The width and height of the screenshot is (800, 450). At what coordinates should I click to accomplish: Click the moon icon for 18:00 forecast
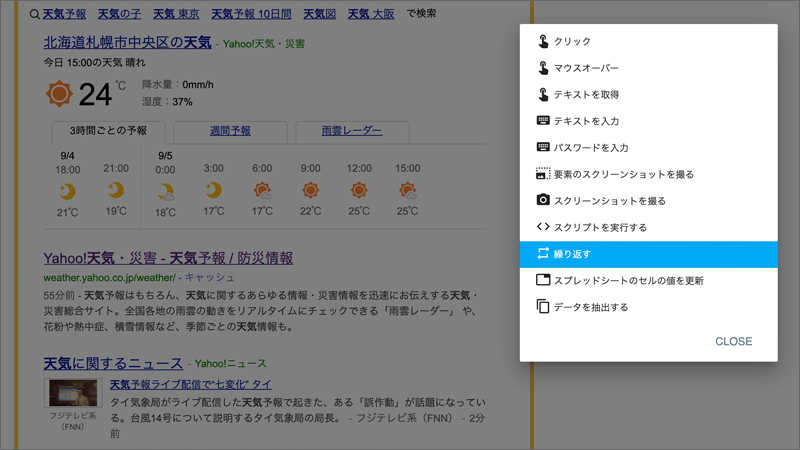click(67, 192)
